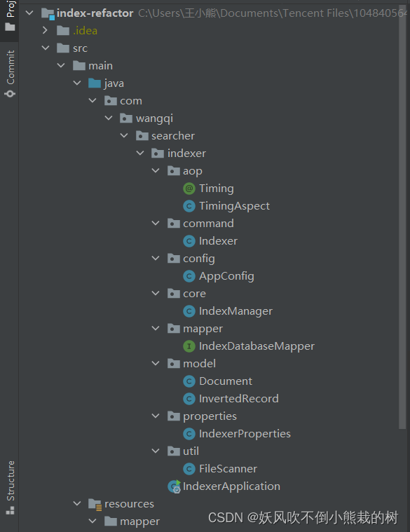Collapse the mapper folder chevron under resources
Viewport: 410px width, 532px height.
(93, 521)
